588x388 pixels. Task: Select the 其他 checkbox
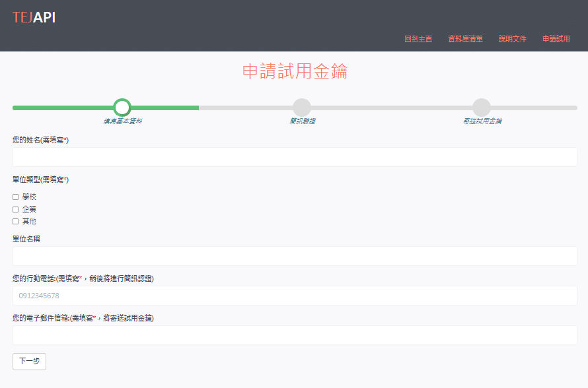click(x=16, y=222)
